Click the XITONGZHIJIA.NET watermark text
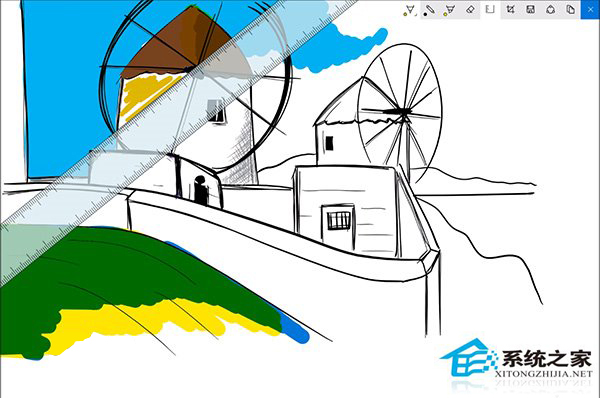The image size is (600, 398). [544, 374]
